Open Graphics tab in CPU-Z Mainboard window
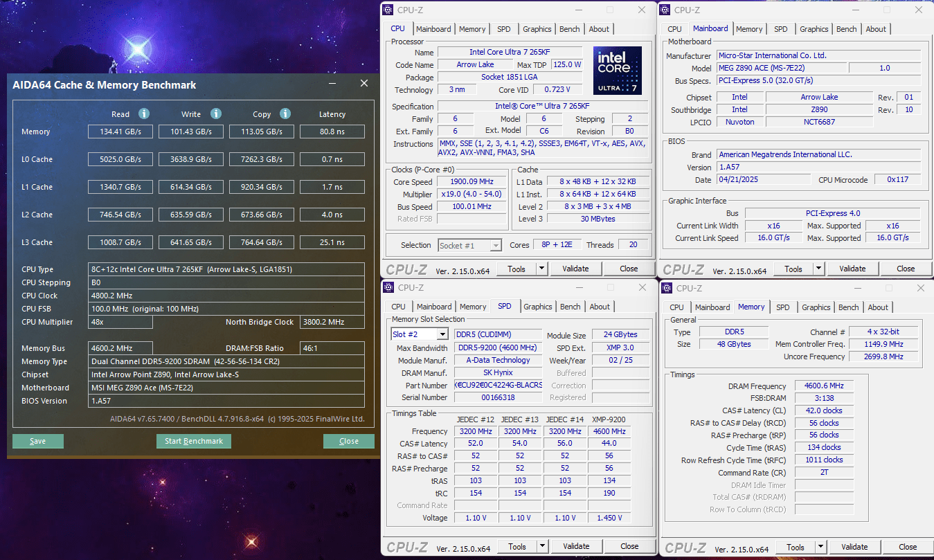This screenshot has height=560, width=934. [814, 29]
